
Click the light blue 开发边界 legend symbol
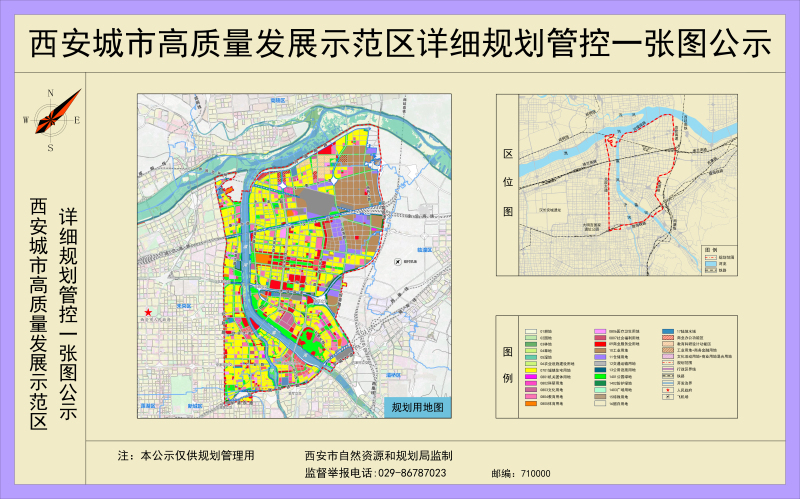pyautogui.click(x=668, y=383)
